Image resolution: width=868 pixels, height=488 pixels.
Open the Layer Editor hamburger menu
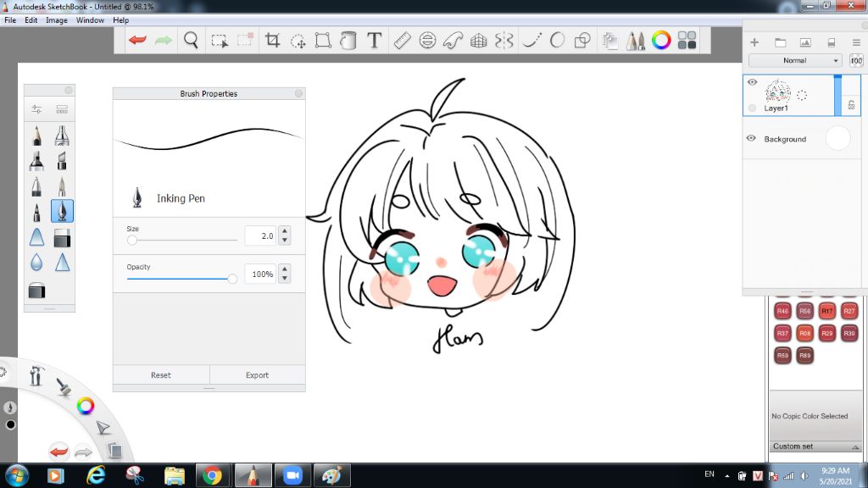(856, 42)
